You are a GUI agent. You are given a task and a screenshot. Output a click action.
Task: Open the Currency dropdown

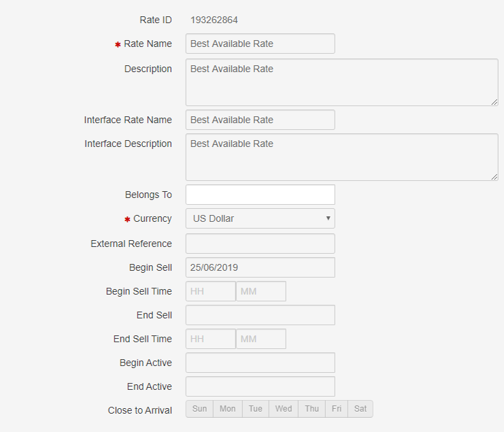point(261,218)
